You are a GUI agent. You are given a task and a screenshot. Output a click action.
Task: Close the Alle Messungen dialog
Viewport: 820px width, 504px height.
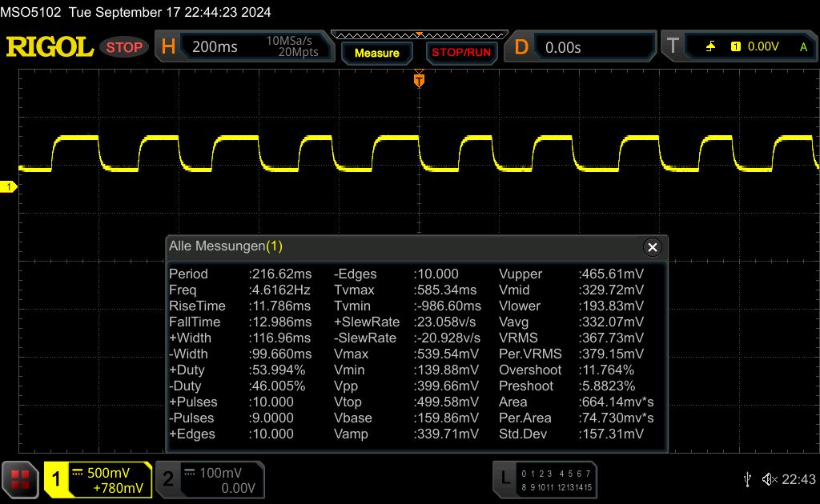[652, 247]
